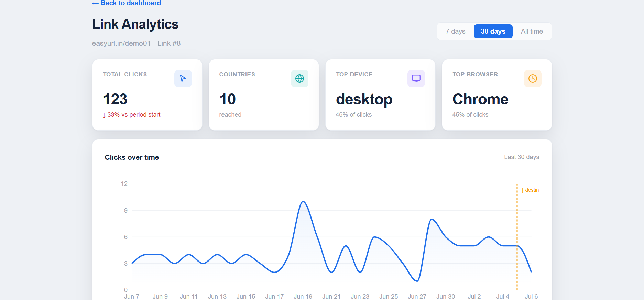
Task: Click the monitor icon in Top Device card
Action: coord(416,78)
